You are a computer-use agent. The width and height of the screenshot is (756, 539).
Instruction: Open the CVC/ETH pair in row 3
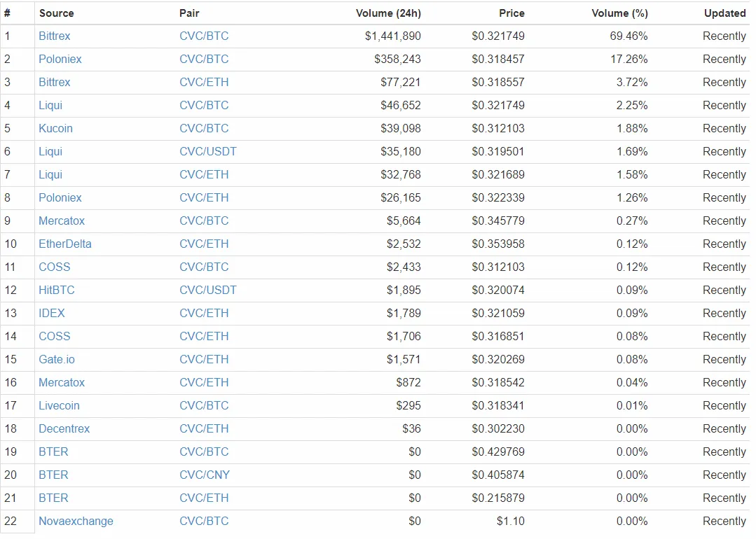pos(204,83)
